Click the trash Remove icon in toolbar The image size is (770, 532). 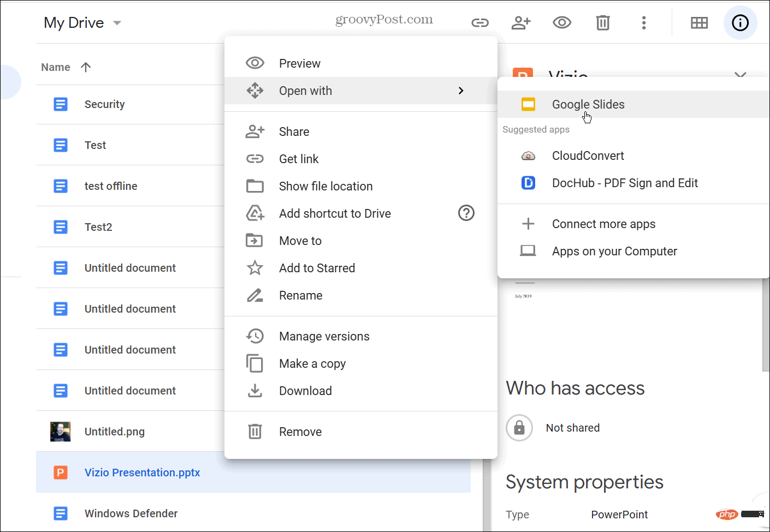coord(603,22)
